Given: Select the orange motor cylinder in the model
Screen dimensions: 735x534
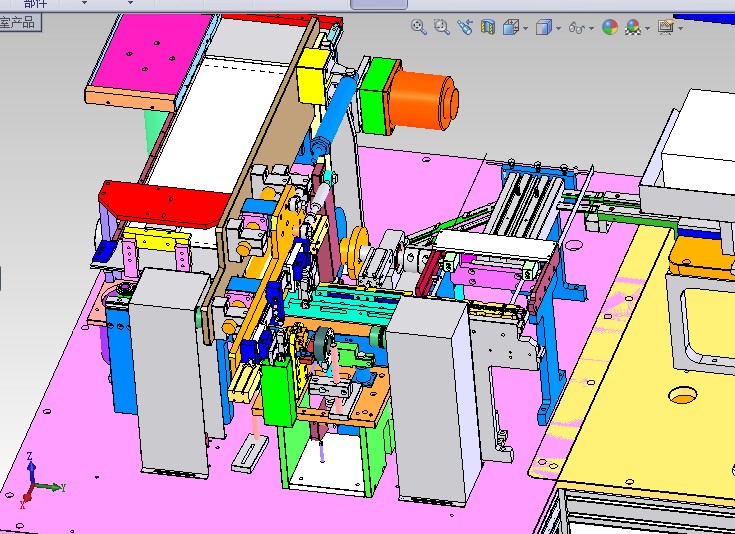Looking at the screenshot, I should tap(424, 101).
